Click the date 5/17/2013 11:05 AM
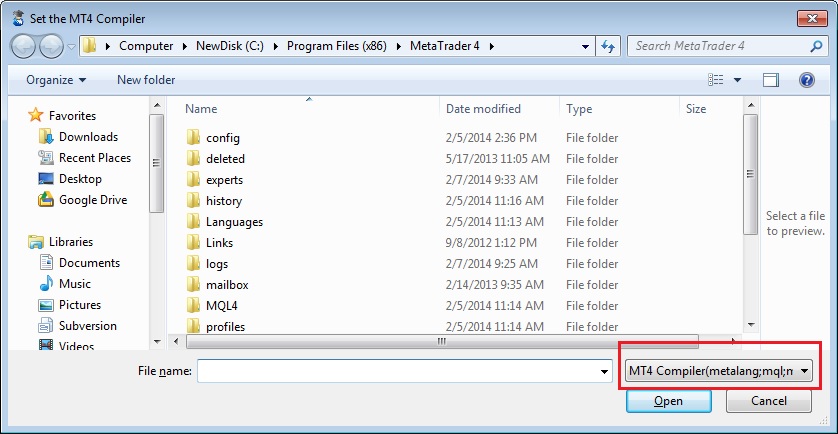Viewport: 838px width, 434px height. point(498,159)
